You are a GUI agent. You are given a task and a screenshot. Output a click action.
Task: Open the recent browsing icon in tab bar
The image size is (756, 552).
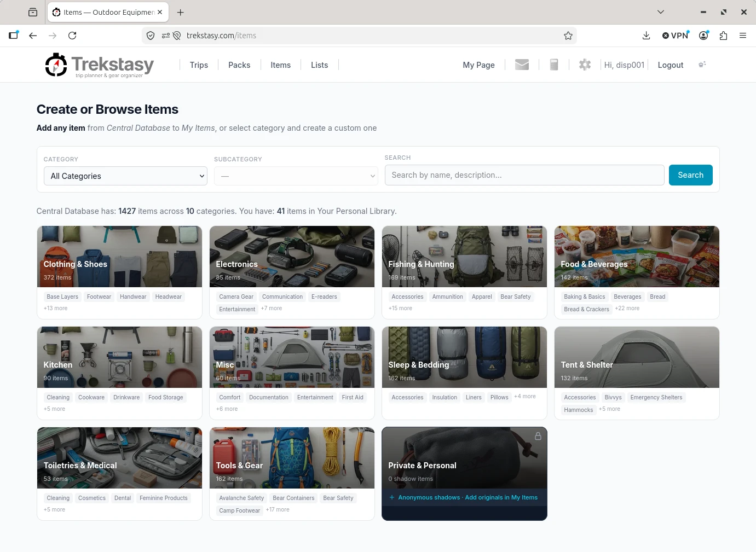(33, 12)
